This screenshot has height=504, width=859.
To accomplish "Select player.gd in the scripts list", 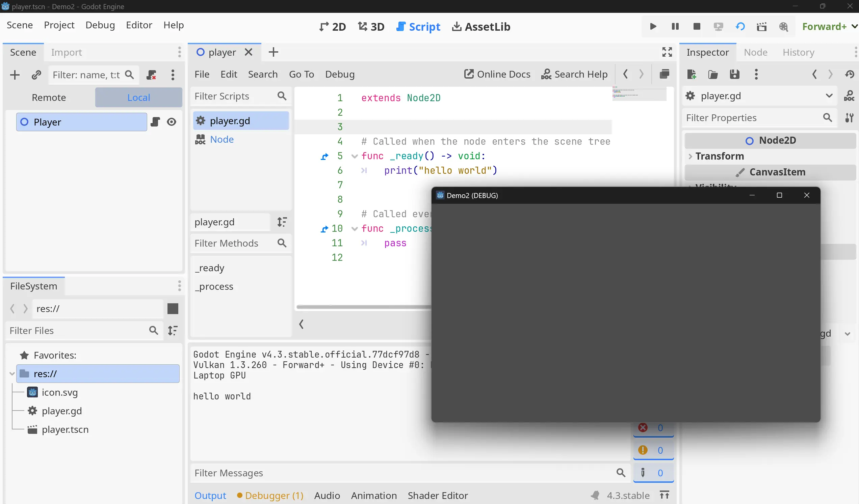I will click(x=241, y=120).
